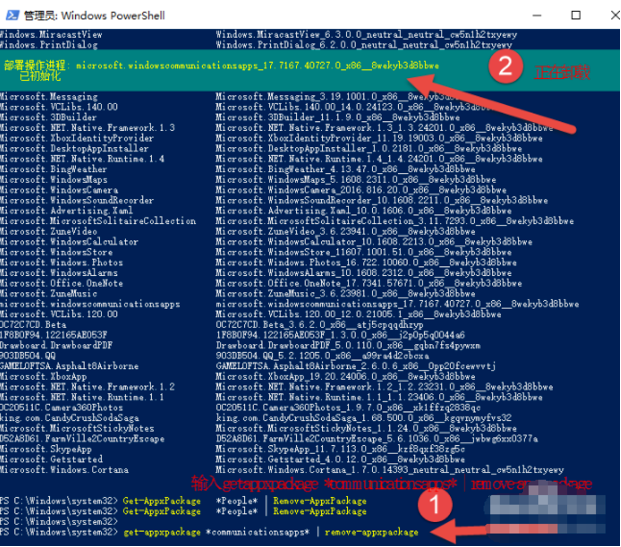This screenshot has height=547, width=621.
Task: Click the Microsoft.SkypeApp package name
Action: point(42,450)
